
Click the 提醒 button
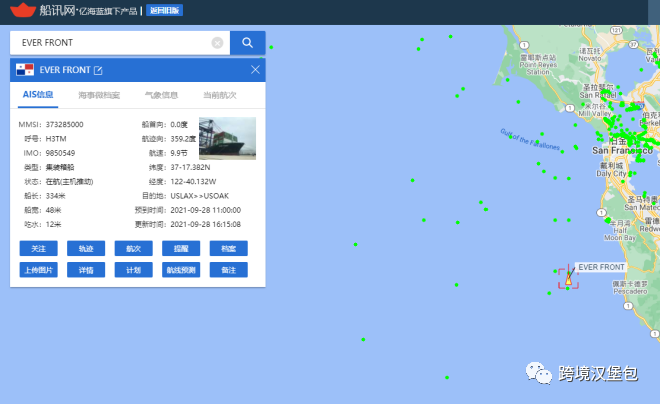point(181,248)
